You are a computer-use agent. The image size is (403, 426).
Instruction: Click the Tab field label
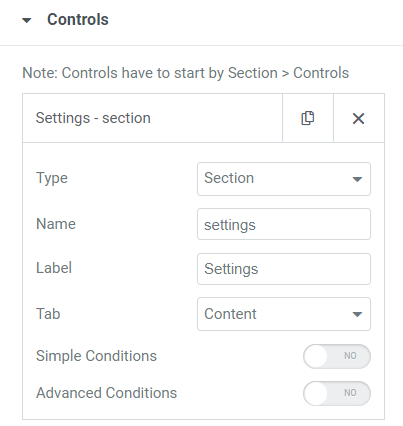coord(48,314)
